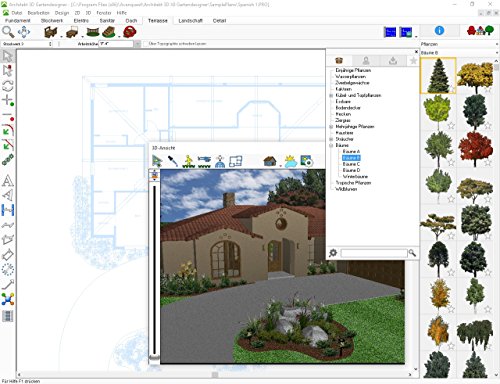Favorite the spruce tree thumbnail star
The width and height of the screenshot is (500, 384).
tap(451, 89)
